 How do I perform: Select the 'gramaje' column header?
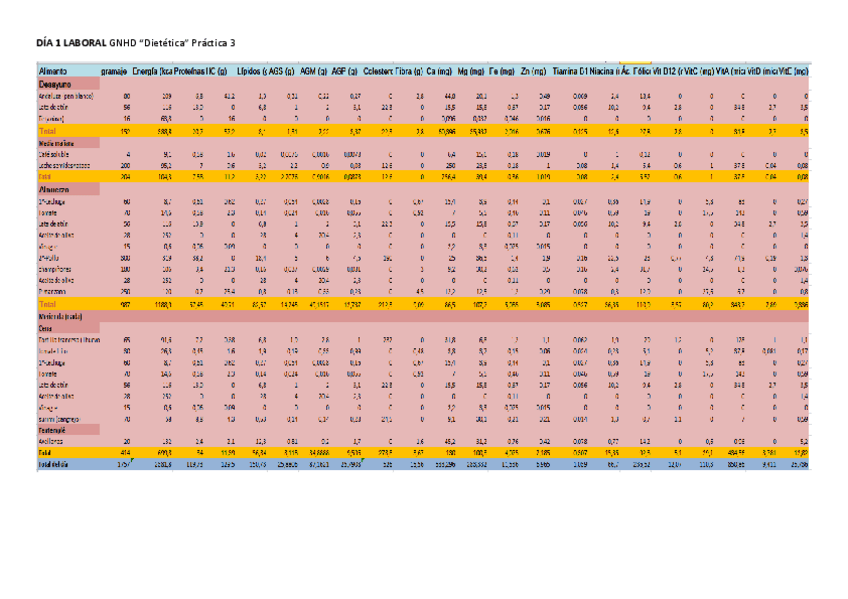114,71
